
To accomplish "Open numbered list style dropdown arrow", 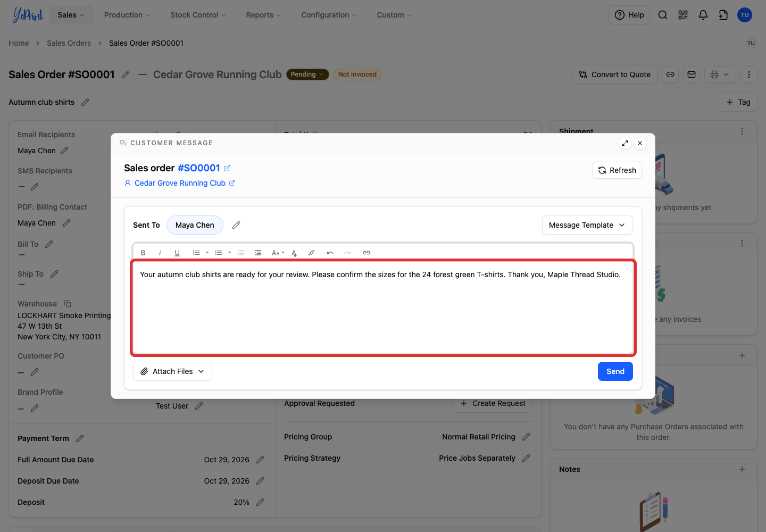I will point(207,253).
